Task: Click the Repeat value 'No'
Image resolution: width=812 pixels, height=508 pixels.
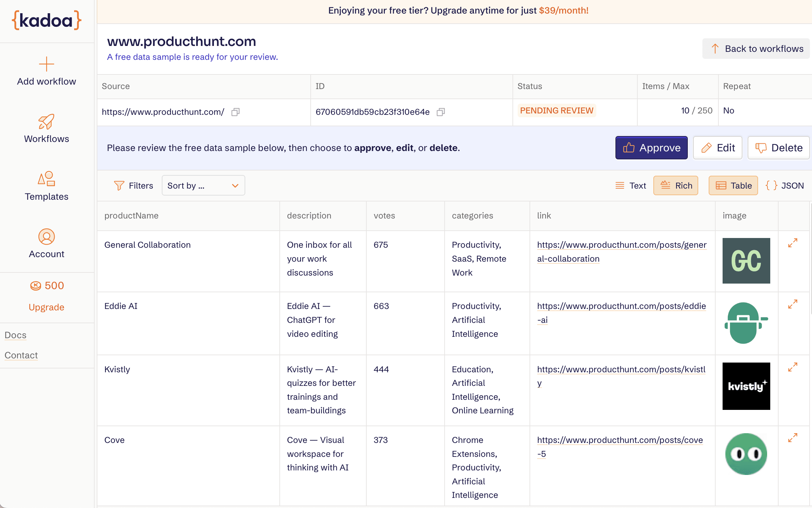Action: click(729, 111)
